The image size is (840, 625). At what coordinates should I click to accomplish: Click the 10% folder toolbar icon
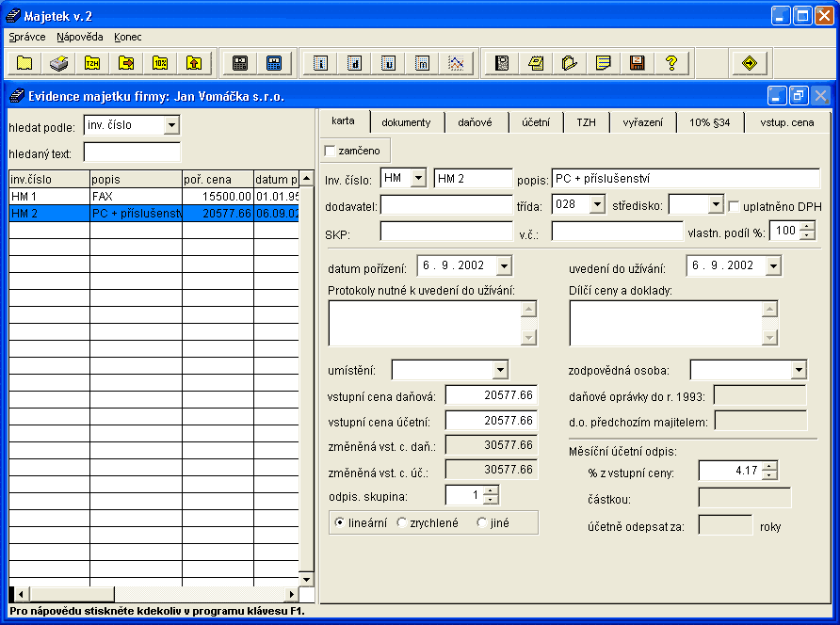click(160, 63)
